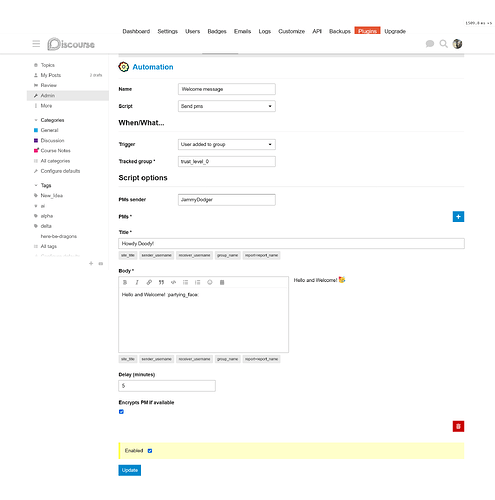Click the Delay minutes input
This screenshot has height=500, width=495.
point(167,386)
